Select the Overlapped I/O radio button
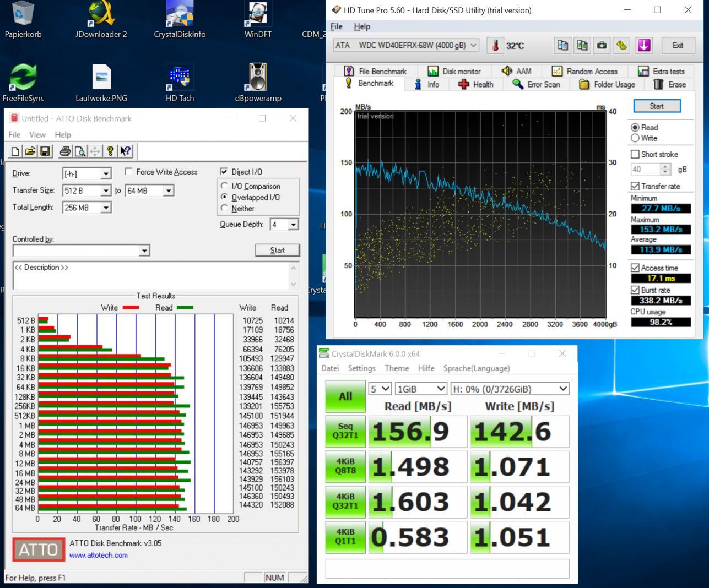The height and width of the screenshot is (588, 709). (224, 197)
